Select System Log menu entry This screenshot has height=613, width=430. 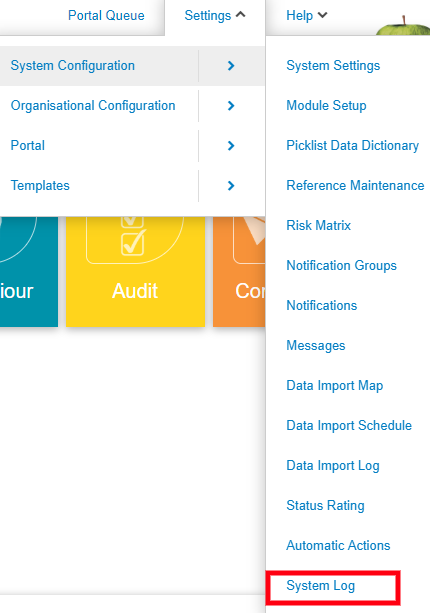[x=321, y=586]
